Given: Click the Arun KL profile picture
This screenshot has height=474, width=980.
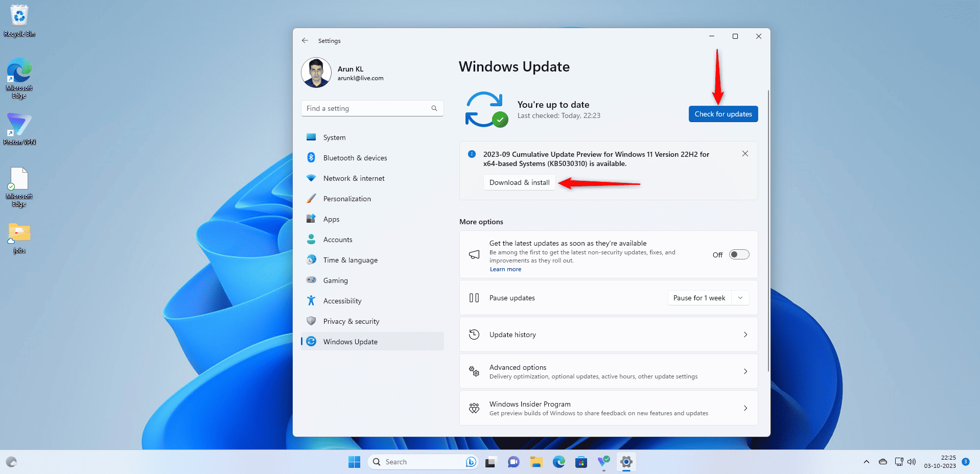Looking at the screenshot, I should (316, 73).
